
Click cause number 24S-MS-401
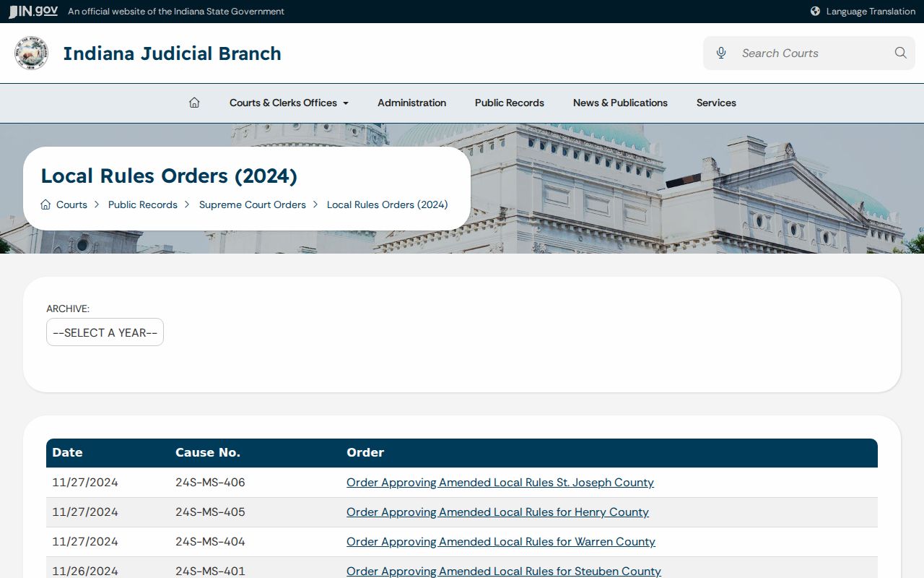coord(210,571)
